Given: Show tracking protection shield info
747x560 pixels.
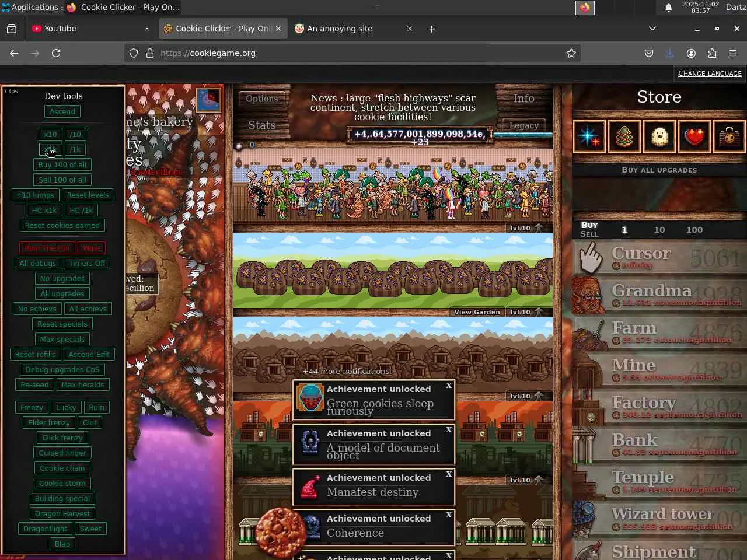Looking at the screenshot, I should pyautogui.click(x=134, y=53).
